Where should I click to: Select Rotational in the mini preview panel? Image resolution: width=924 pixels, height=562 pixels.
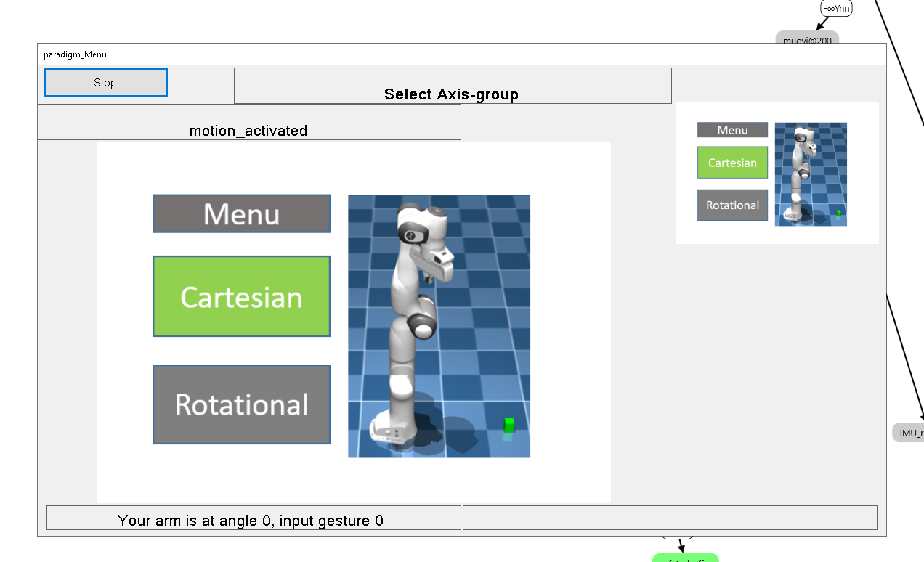(x=732, y=205)
